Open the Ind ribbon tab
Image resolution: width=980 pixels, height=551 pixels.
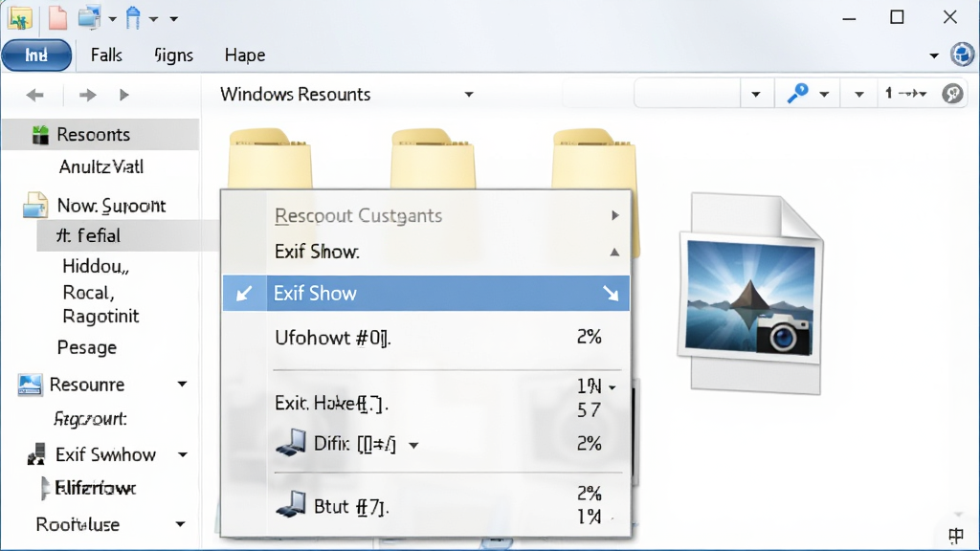(36, 55)
